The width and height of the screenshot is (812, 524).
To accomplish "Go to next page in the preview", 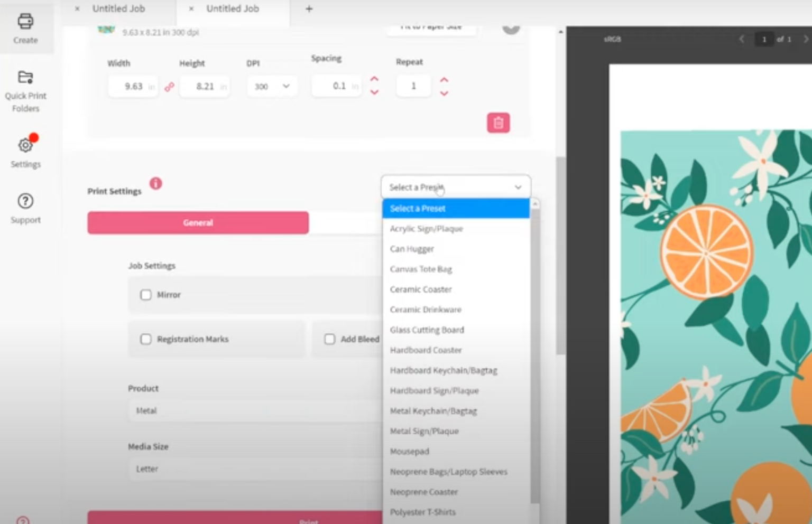I will [805, 39].
